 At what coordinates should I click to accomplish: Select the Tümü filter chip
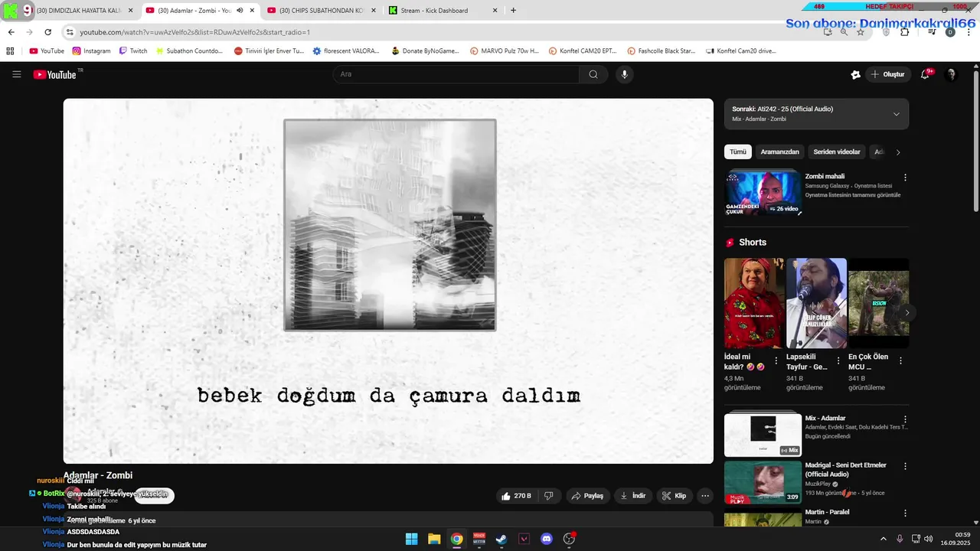pos(738,152)
